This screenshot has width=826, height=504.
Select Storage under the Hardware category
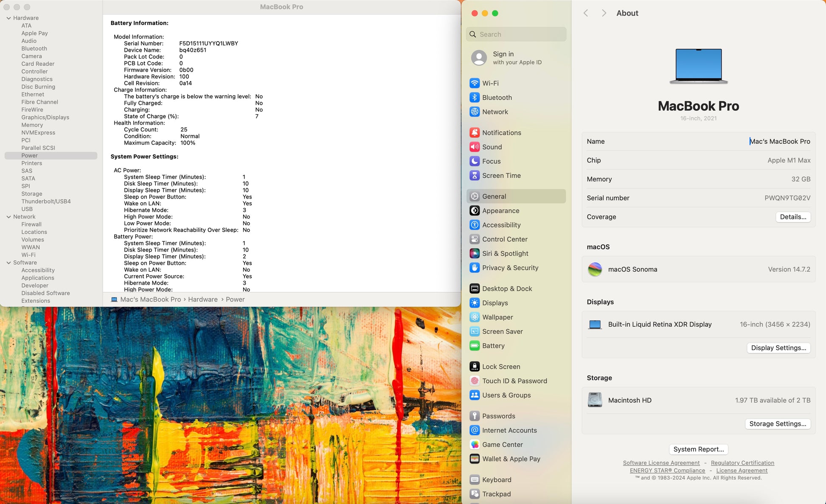click(32, 194)
